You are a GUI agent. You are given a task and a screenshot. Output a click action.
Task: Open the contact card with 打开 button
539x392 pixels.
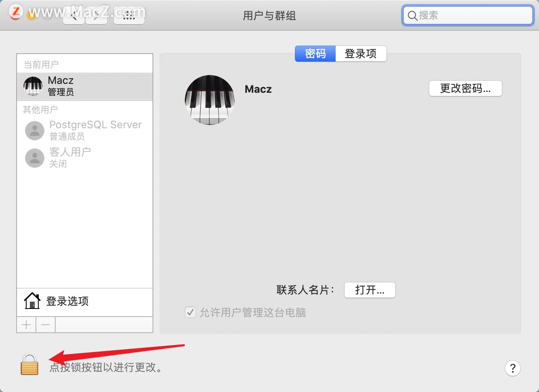(x=369, y=290)
